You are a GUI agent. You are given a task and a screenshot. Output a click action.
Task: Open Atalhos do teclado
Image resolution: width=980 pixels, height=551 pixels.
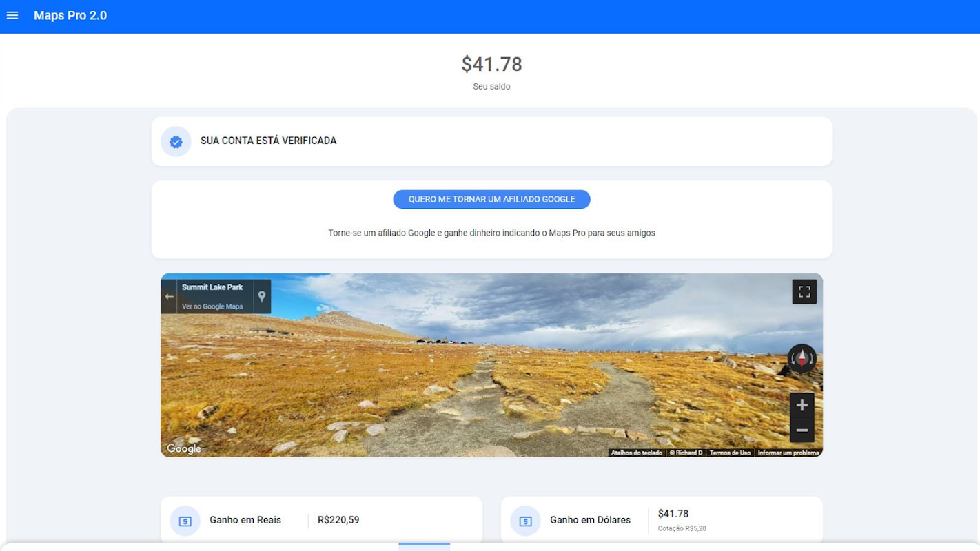(637, 453)
